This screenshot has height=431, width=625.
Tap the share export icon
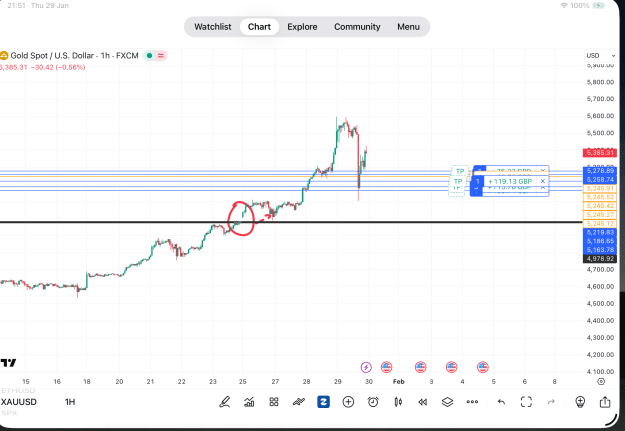pos(605,402)
